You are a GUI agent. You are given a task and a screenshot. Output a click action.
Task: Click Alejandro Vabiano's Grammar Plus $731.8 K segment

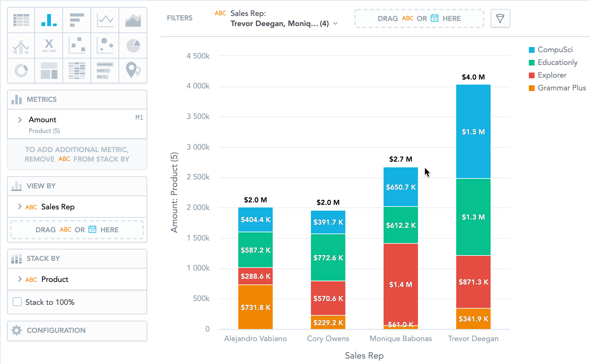255,307
